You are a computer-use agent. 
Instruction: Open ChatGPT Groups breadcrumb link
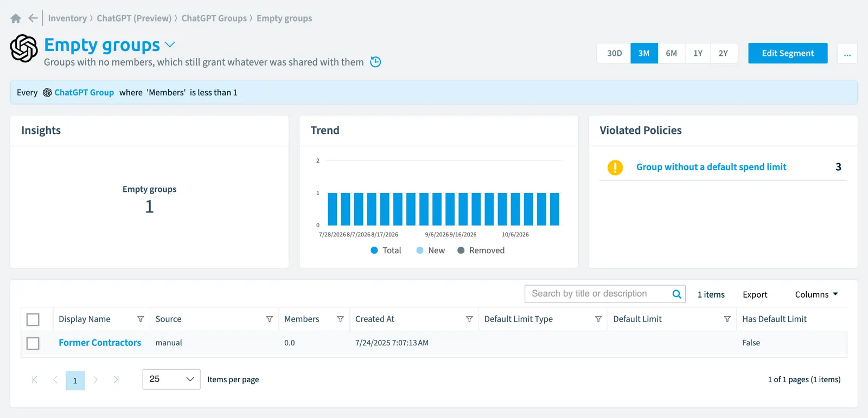point(214,18)
